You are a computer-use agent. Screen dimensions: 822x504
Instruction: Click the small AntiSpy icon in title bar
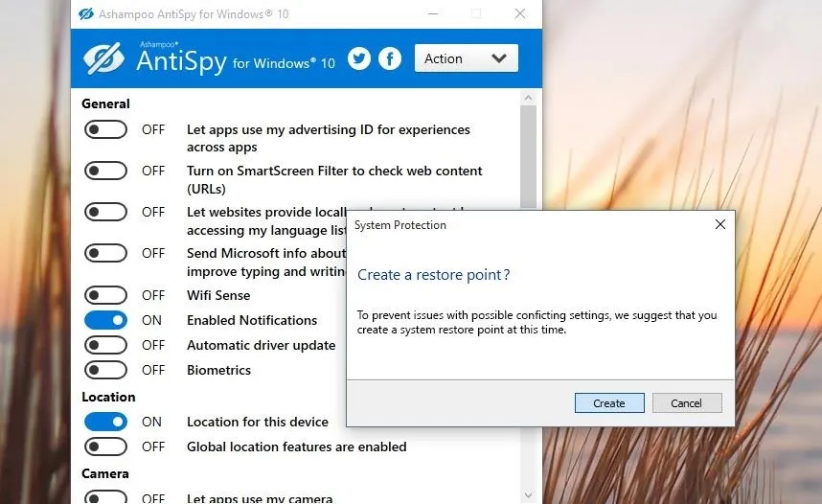(x=86, y=13)
